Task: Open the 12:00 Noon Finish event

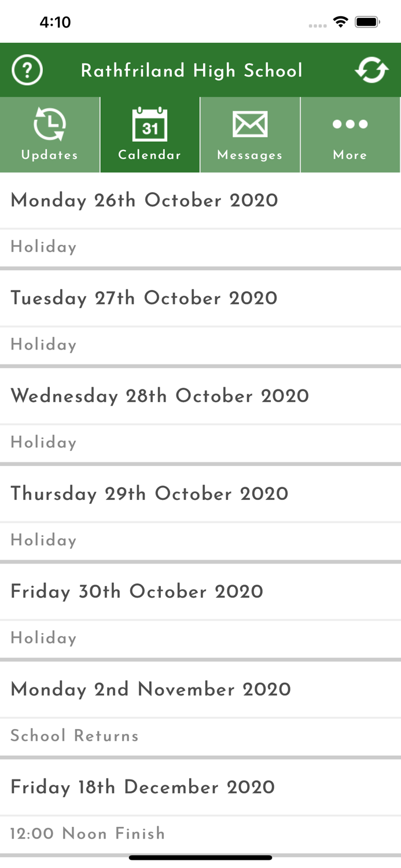Action: 88,834
